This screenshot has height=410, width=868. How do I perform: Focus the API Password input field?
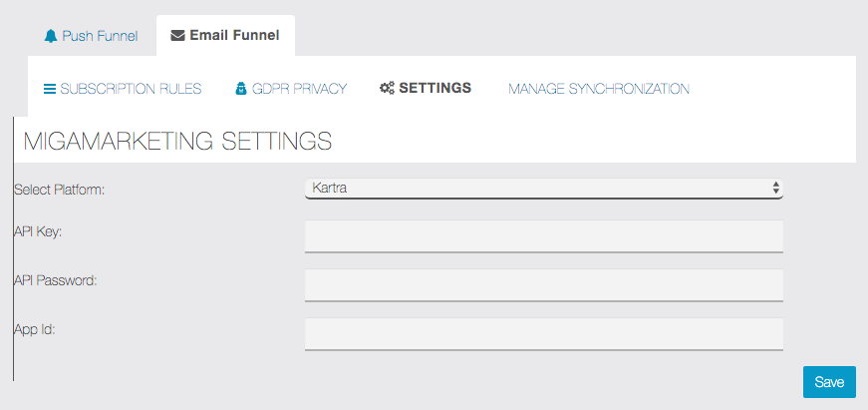(x=543, y=284)
